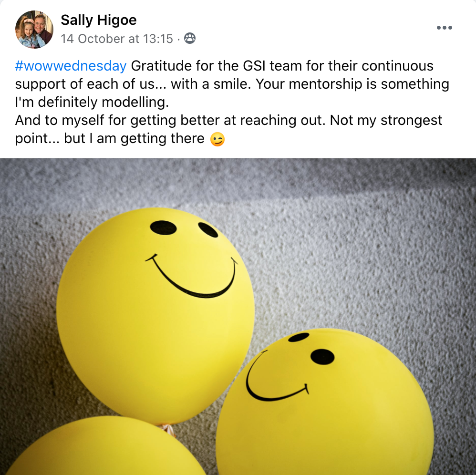Click the large balloon's left oval eye
The width and height of the screenshot is (476, 475).
tap(163, 227)
